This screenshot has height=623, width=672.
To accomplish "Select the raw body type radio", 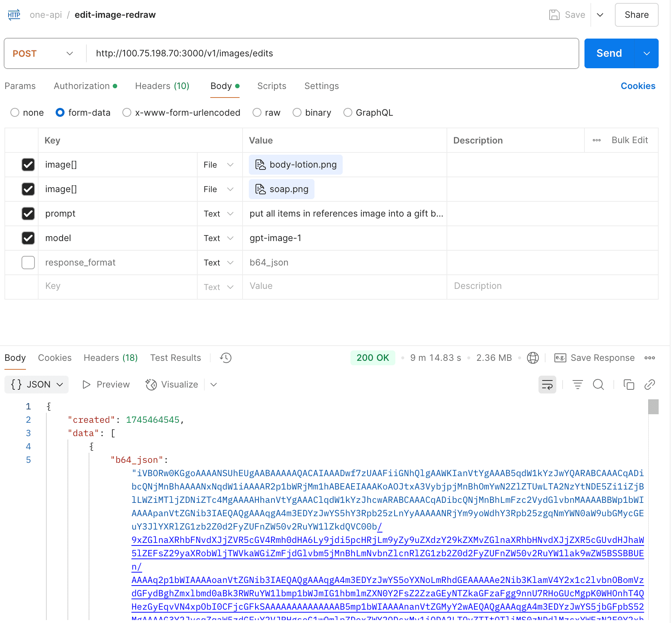I will pyautogui.click(x=257, y=113).
